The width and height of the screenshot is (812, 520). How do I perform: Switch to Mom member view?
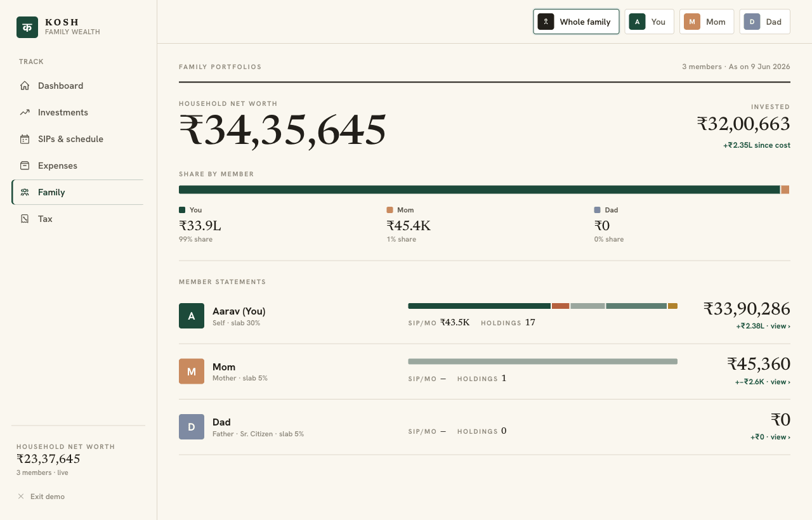pos(707,22)
